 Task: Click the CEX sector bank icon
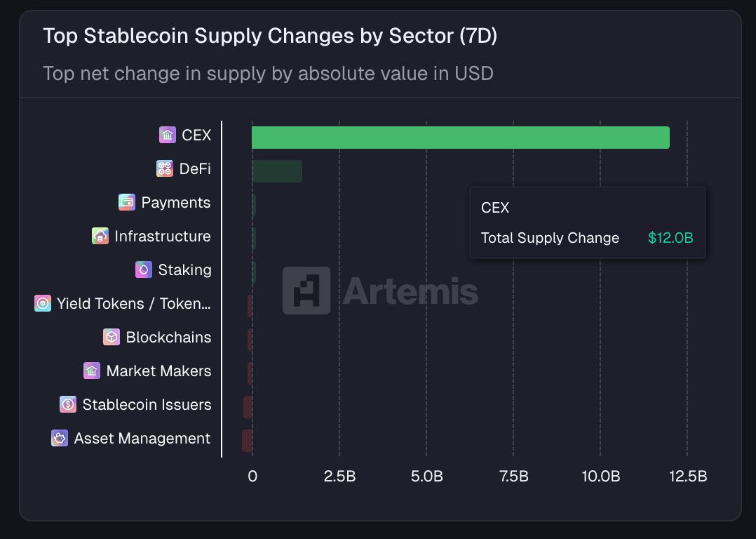point(167,135)
